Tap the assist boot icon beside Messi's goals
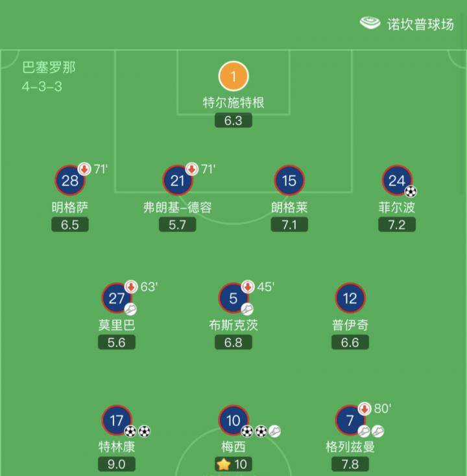Image resolution: width=467 pixels, height=476 pixels. click(x=275, y=431)
